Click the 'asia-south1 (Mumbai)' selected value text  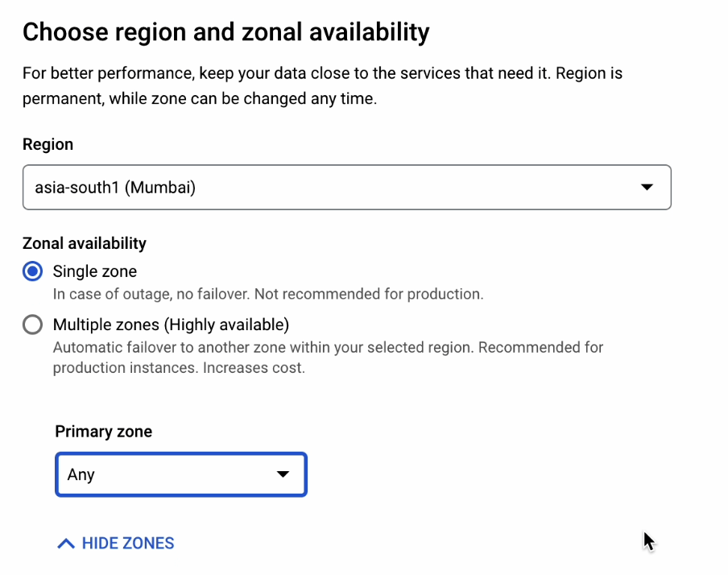[x=115, y=188]
